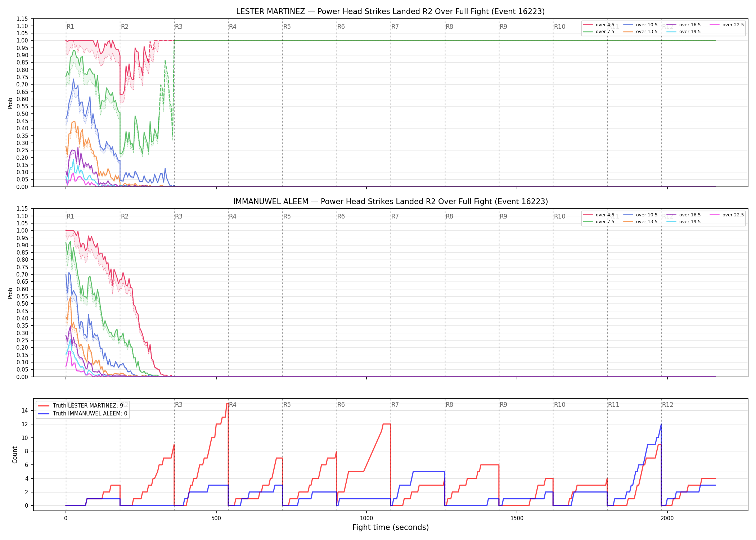Click the 1500 tick on the x-axis

tap(517, 518)
